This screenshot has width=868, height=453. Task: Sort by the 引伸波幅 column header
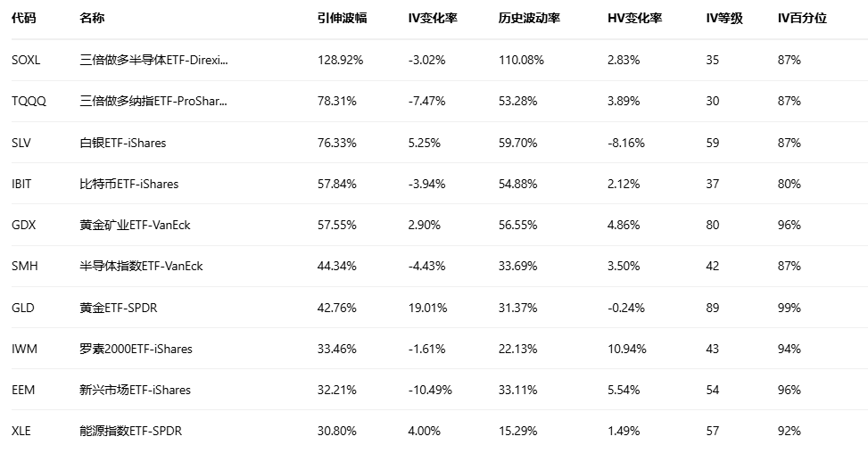342,18
